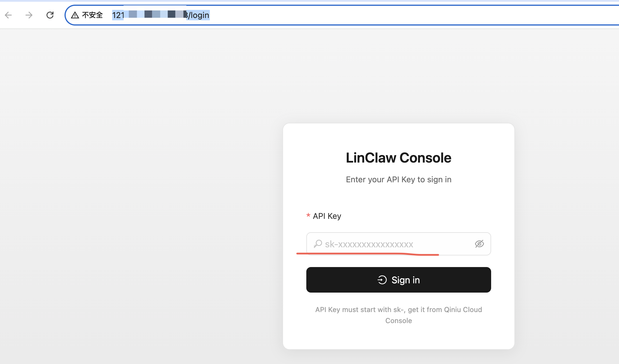Click the key icon inside API Key field
This screenshot has height=364, width=619.
(318, 244)
